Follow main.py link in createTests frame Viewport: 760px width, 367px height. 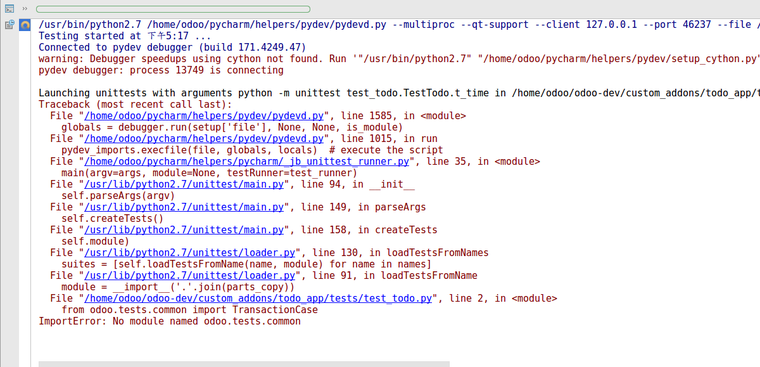pyautogui.click(x=184, y=230)
